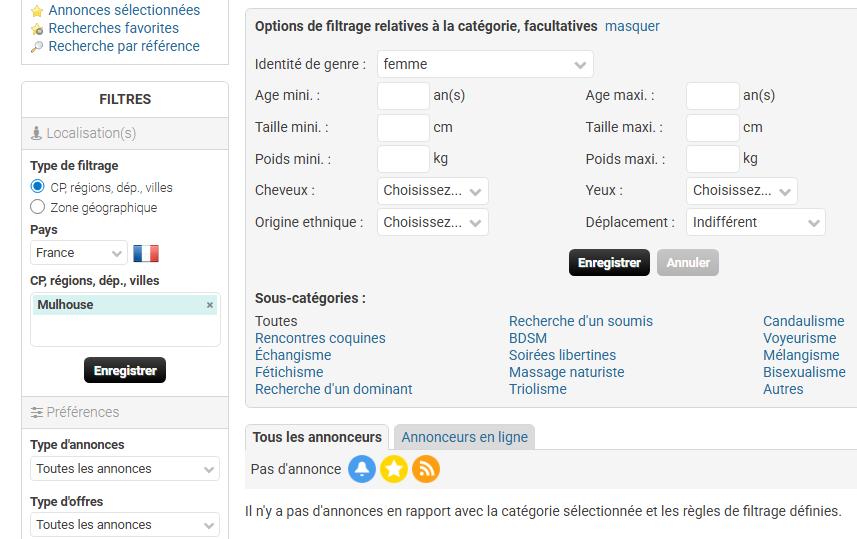857x539 pixels.
Task: Open the Pays France dropdown
Action: pos(79,253)
